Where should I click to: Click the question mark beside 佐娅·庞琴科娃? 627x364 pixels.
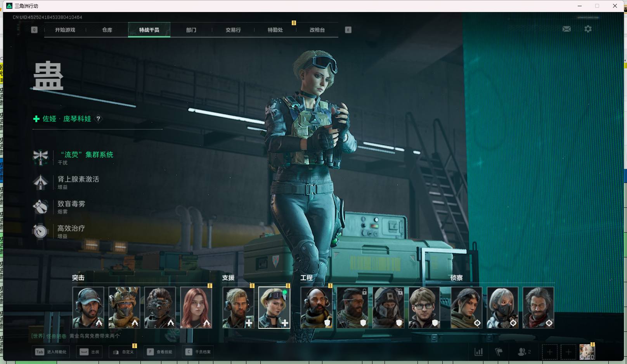(98, 119)
